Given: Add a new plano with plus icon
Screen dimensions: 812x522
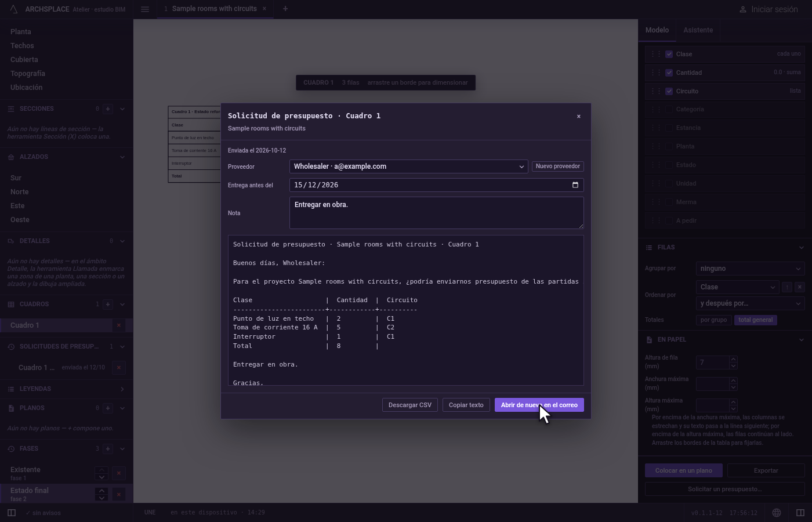Looking at the screenshot, I should pos(108,408).
